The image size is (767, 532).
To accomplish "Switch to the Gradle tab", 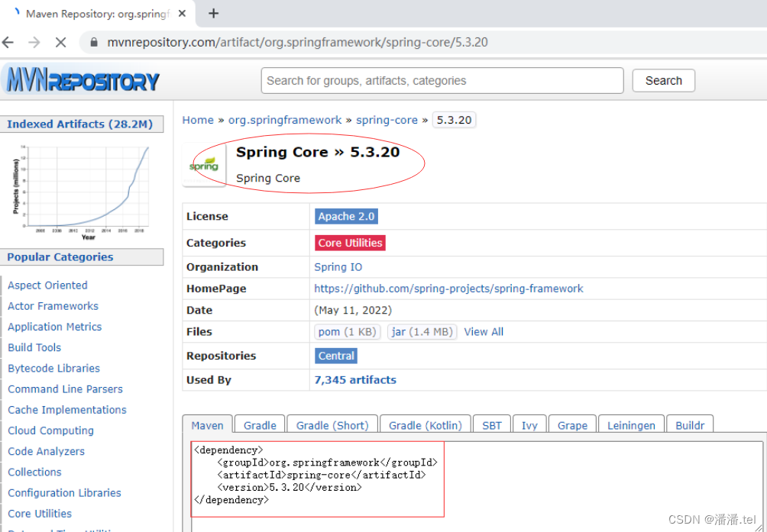I will pos(260,425).
